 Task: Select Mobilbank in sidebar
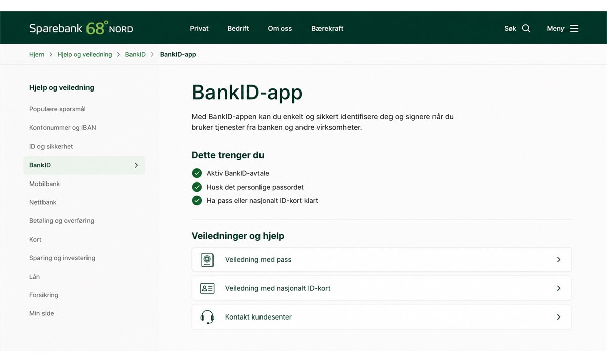pyautogui.click(x=45, y=184)
